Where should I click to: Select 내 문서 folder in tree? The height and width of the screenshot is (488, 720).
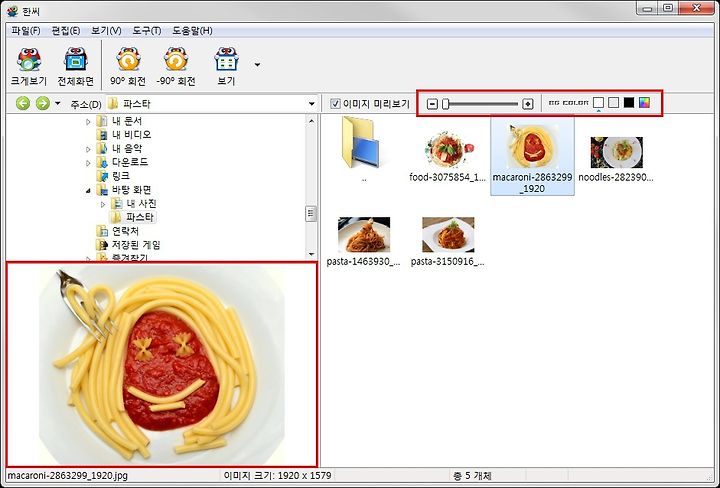(x=127, y=121)
